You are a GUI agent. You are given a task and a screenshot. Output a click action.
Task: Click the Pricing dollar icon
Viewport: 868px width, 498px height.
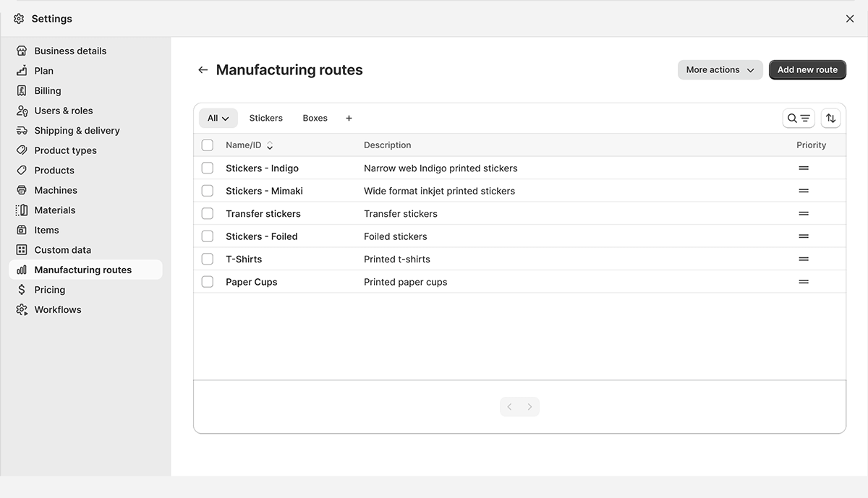(22, 289)
